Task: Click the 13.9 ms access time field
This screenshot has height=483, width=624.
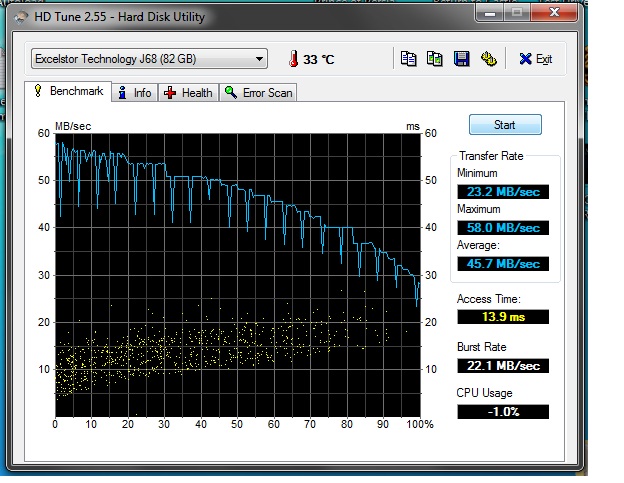Action: pyautogui.click(x=503, y=317)
